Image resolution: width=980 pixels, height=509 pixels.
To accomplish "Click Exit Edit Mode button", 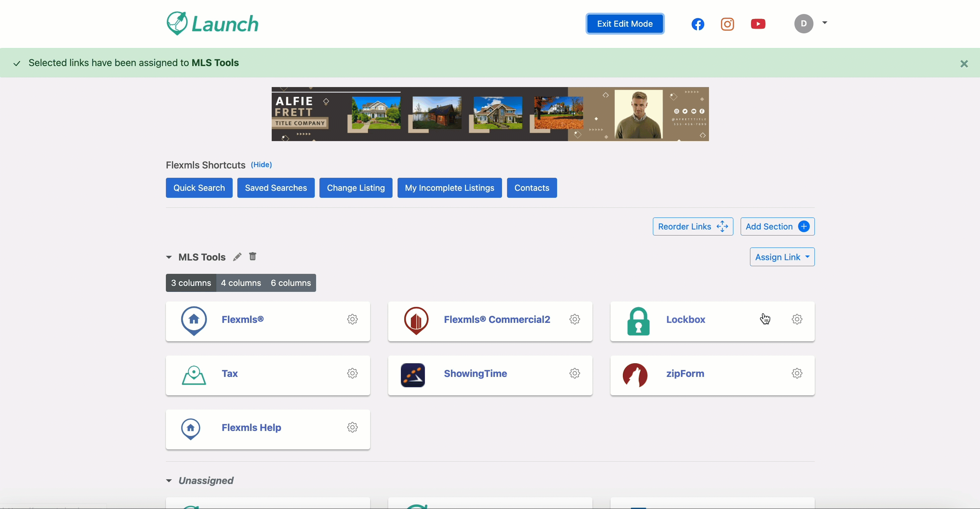I will pyautogui.click(x=625, y=24).
